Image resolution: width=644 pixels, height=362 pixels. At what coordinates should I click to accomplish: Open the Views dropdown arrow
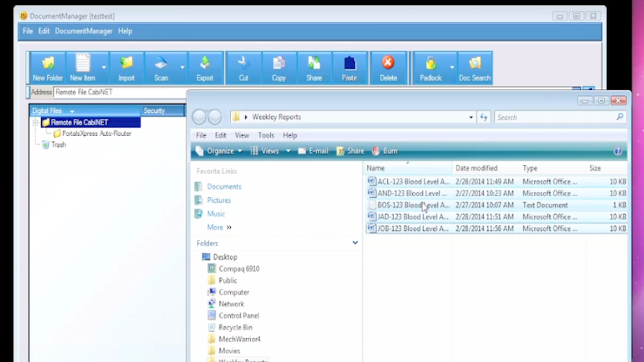click(x=288, y=151)
